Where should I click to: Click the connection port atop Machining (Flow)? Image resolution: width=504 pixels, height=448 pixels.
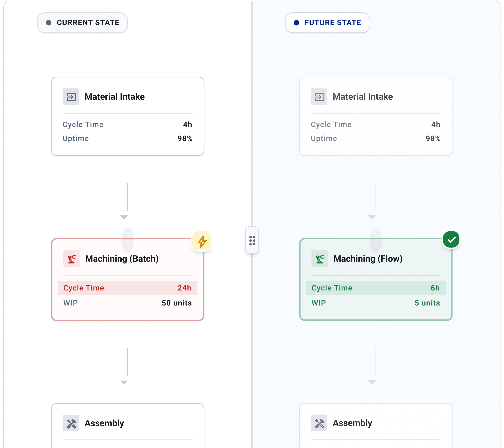[x=376, y=240]
